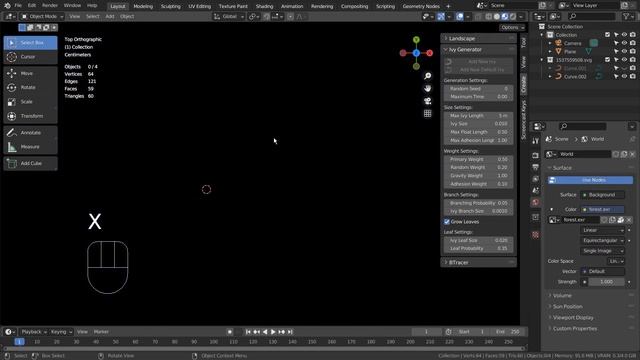This screenshot has height=360, width=640.
Task: Toggle viewport overlays button
Action: point(460,17)
